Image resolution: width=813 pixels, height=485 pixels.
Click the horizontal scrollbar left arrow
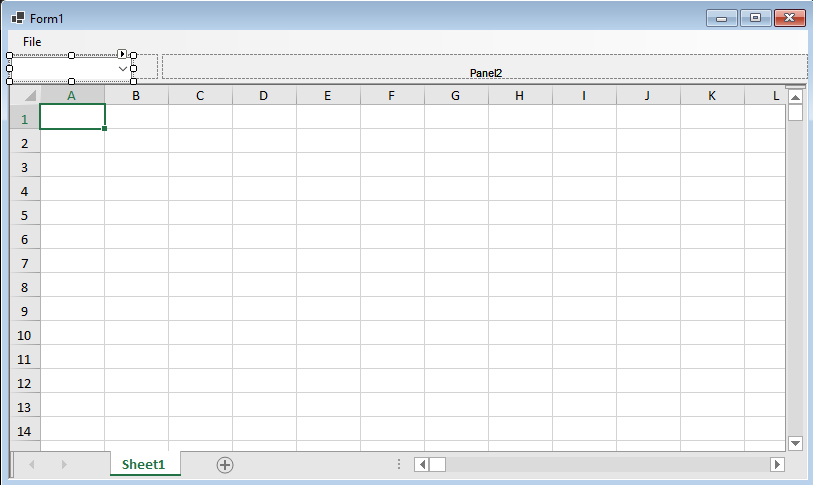click(422, 464)
